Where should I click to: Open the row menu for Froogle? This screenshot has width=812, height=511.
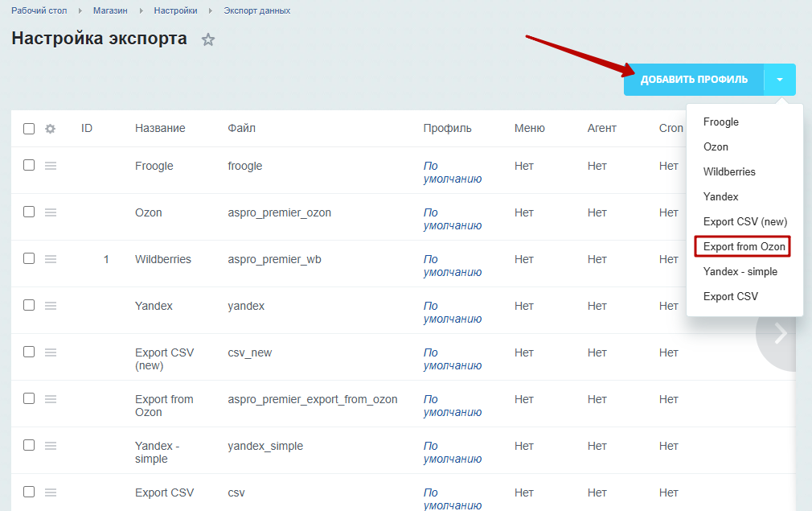point(50,166)
